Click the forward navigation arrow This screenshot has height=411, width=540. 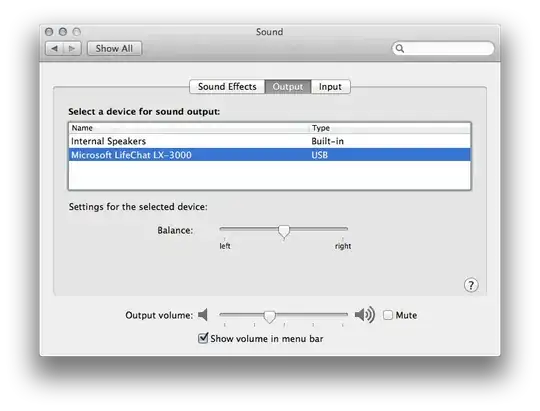[x=72, y=49]
